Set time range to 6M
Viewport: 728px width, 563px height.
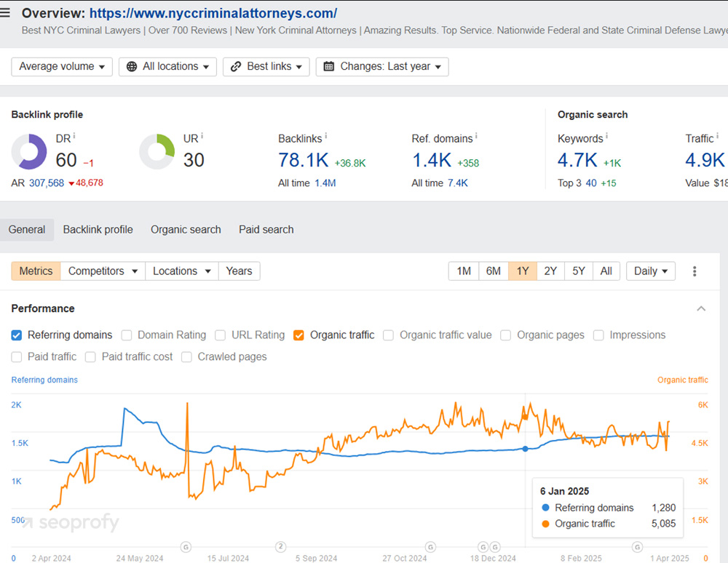coord(494,271)
